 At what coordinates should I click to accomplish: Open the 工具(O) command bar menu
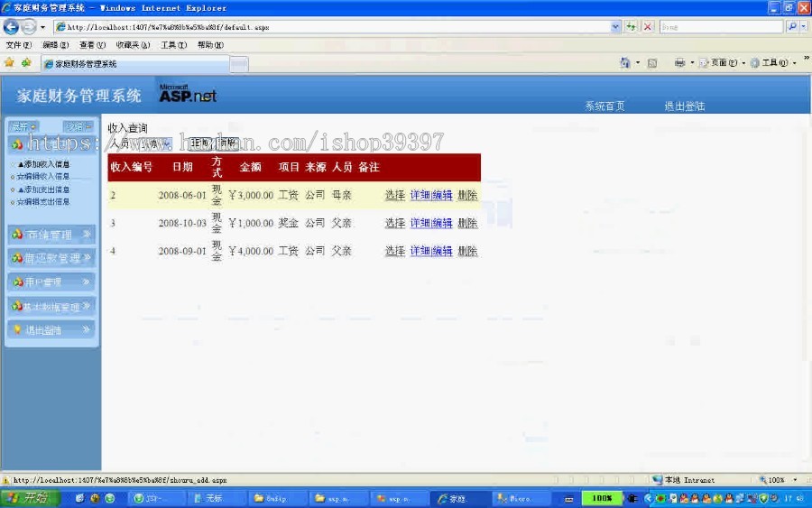click(x=773, y=62)
